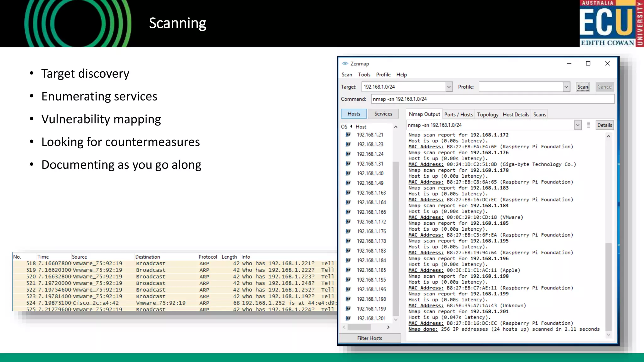644x362 pixels.
Task: Click the OS column sort arrow
Action: coord(351,126)
